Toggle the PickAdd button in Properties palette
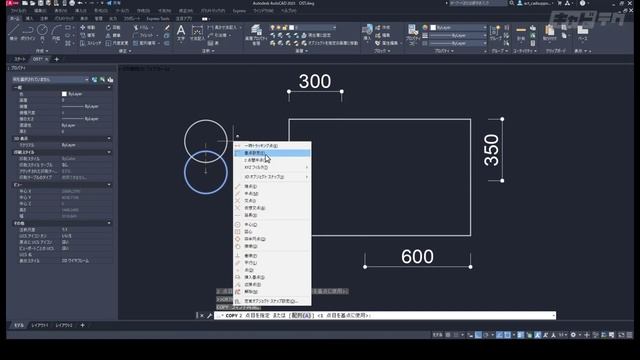This screenshot has height=360, width=640. click(x=94, y=80)
